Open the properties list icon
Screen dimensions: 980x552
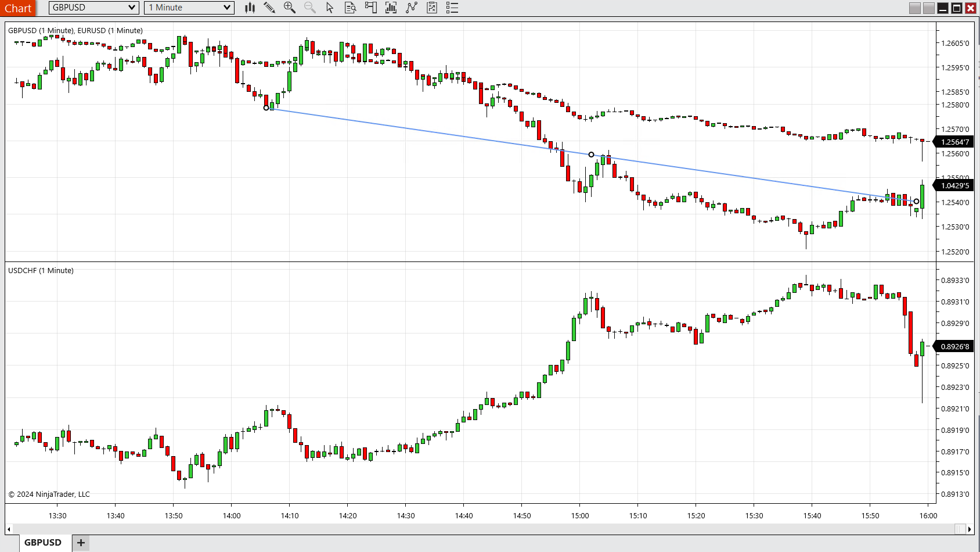click(x=452, y=8)
